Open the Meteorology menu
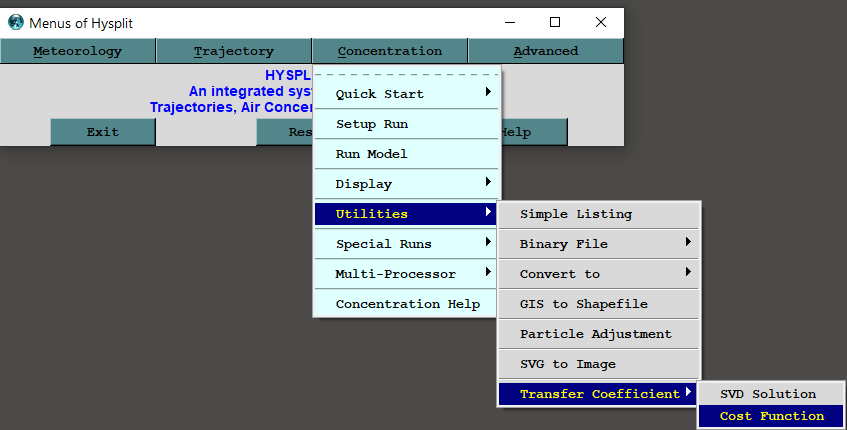This screenshot has width=847, height=430. coord(78,51)
